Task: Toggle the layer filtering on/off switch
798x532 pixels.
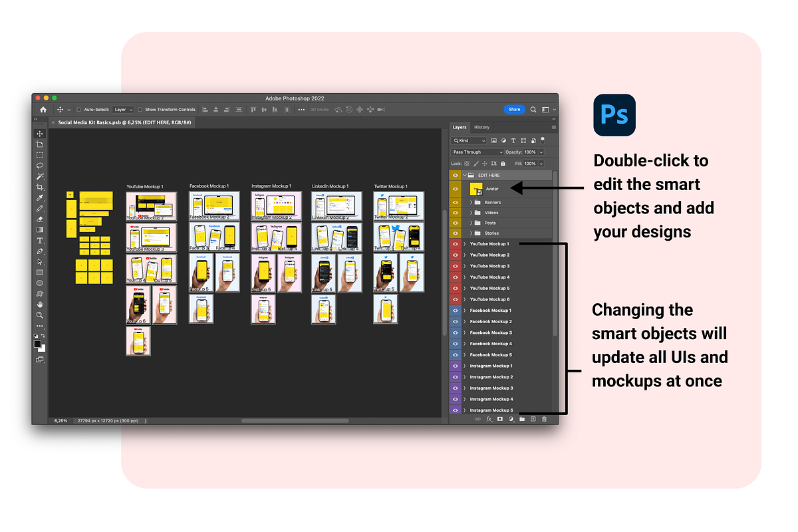Action: point(543,140)
